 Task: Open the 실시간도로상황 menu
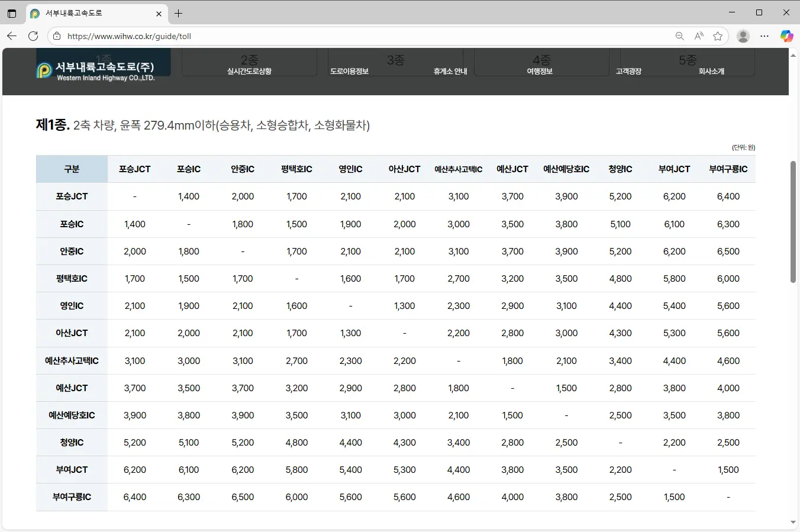coord(249,71)
